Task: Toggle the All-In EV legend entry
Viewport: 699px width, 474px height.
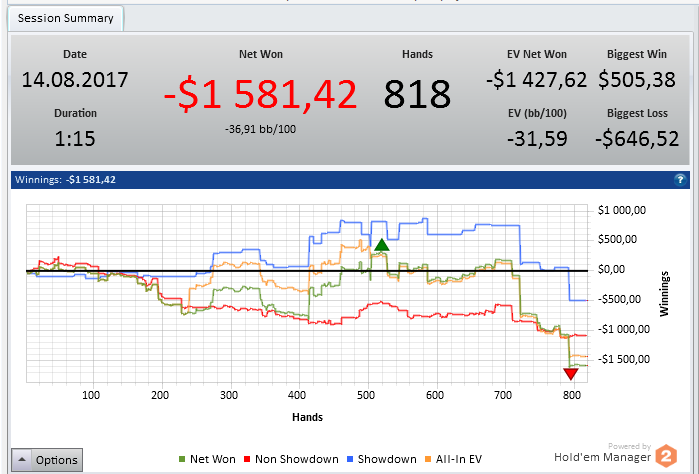Action: pyautogui.click(x=453, y=459)
